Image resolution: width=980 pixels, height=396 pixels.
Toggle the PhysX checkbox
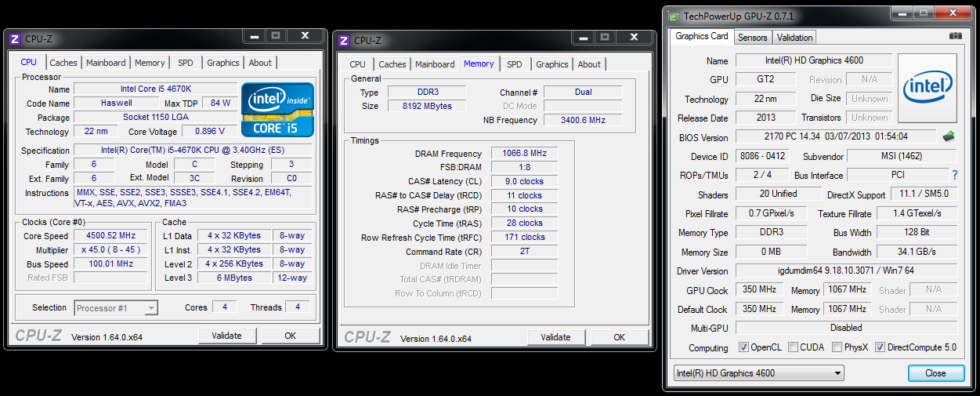coord(837,347)
